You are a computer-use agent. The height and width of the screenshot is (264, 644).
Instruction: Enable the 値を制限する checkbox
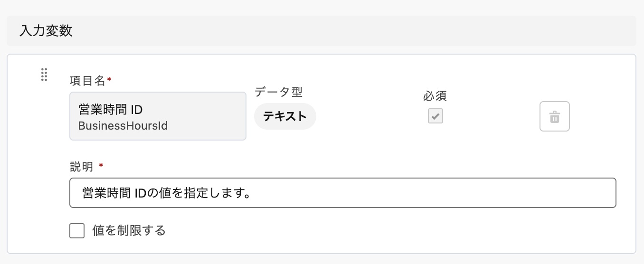[77, 231]
